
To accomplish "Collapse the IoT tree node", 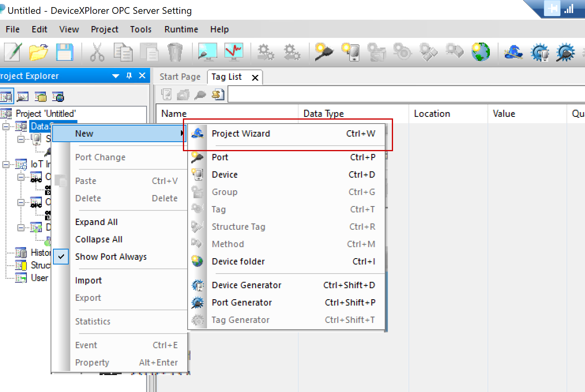I will 6,164.
